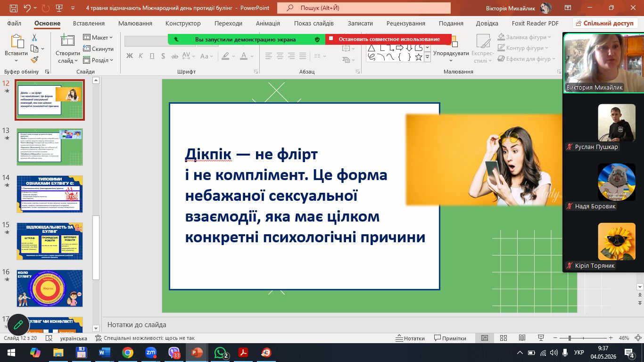Click the Cut scissors icon

click(34, 38)
